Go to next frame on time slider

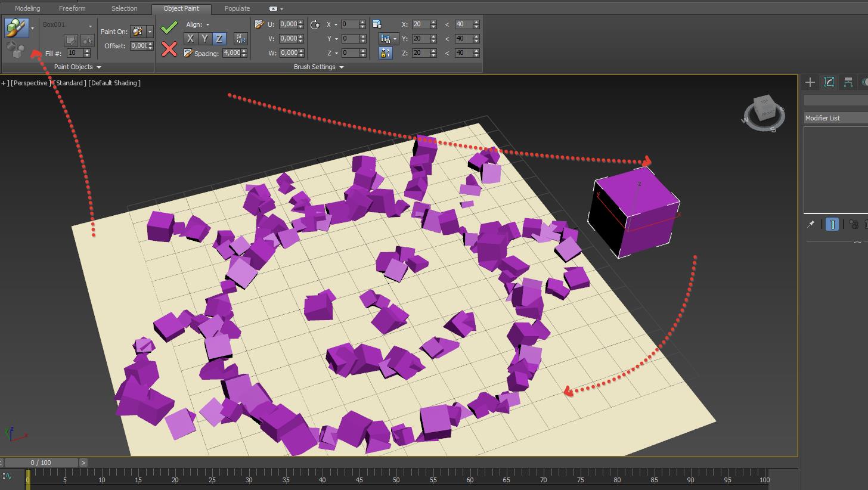point(83,463)
